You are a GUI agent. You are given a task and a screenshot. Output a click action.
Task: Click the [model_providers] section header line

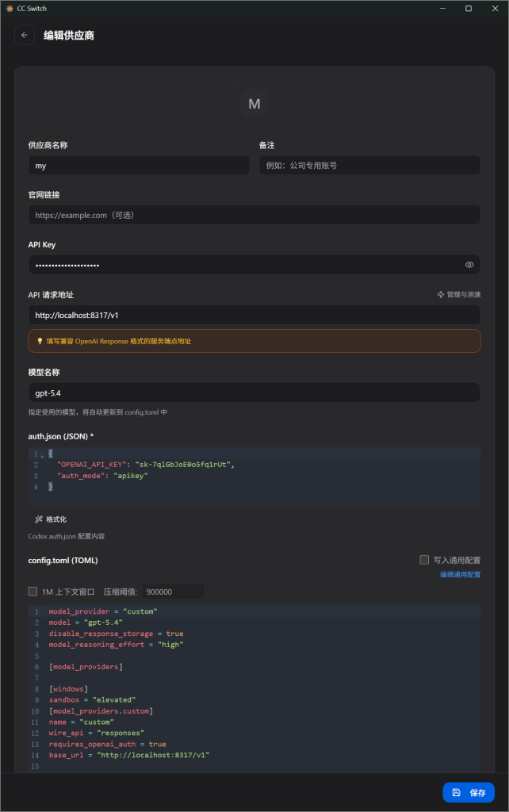point(86,666)
